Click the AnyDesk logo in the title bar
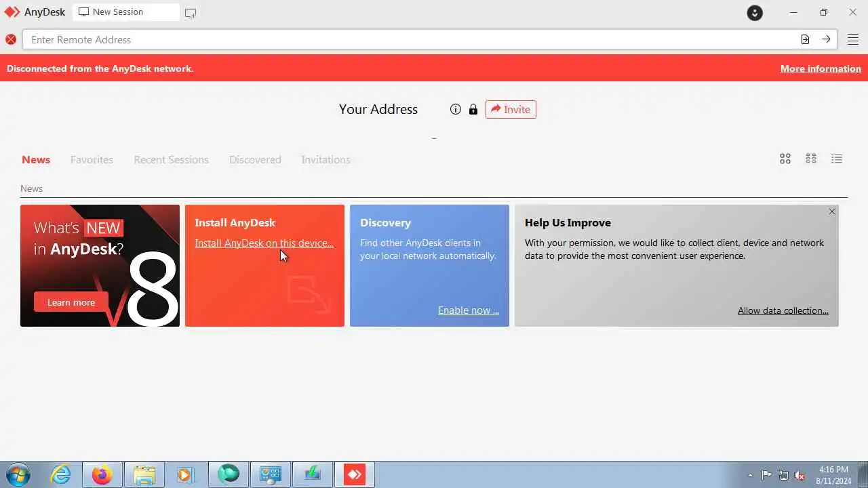868x488 pixels. coord(12,12)
